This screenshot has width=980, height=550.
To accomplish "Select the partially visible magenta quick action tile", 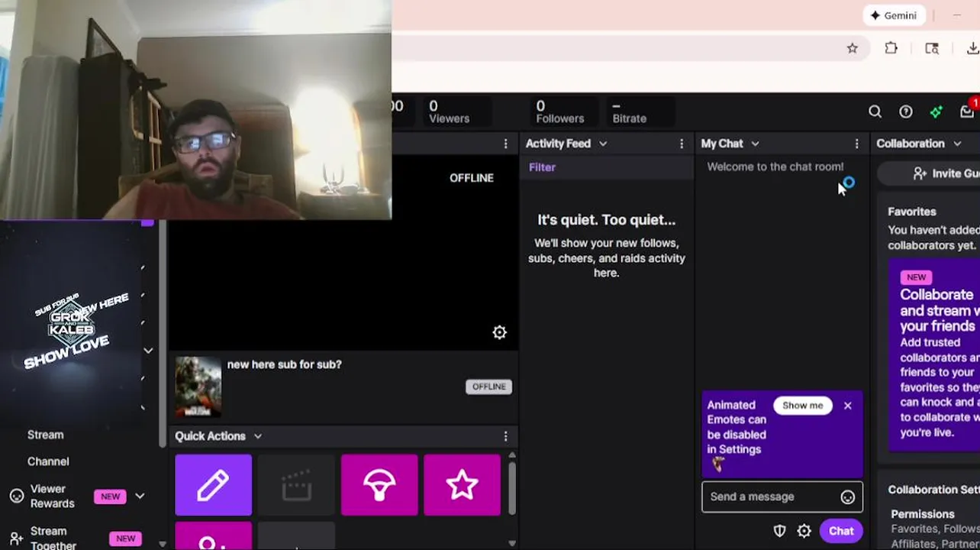I will pyautogui.click(x=213, y=536).
